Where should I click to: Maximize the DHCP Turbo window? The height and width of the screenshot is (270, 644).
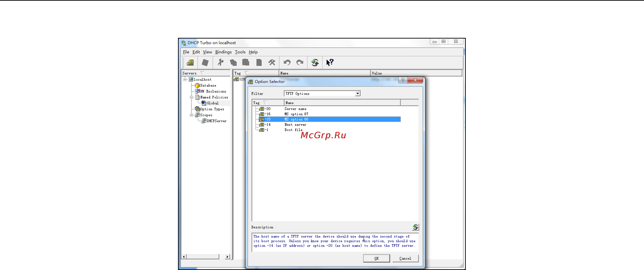pos(443,41)
